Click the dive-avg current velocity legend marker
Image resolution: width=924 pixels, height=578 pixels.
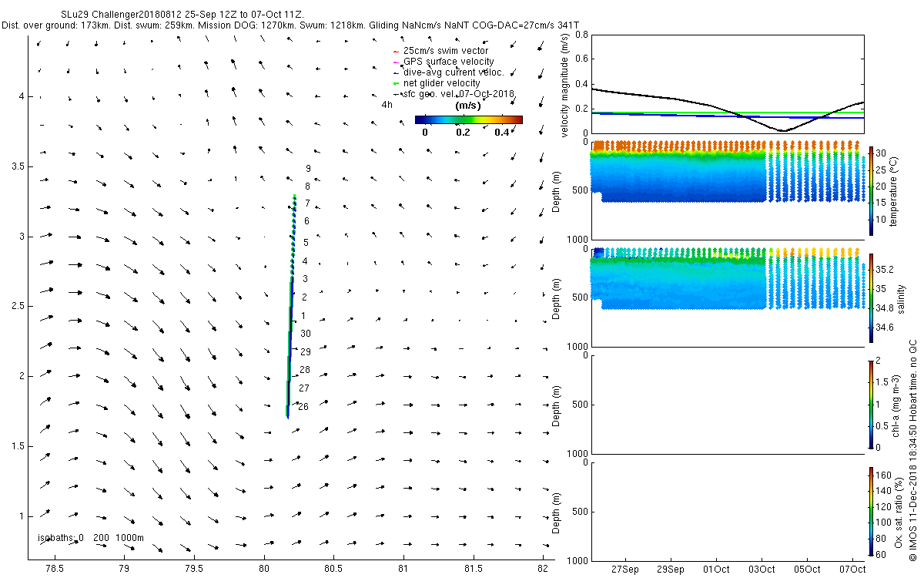[x=394, y=73]
